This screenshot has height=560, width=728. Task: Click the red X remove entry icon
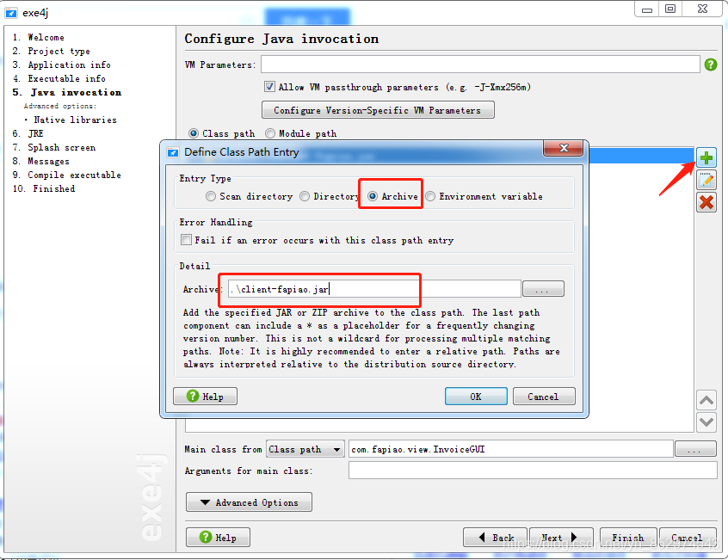[x=706, y=203]
